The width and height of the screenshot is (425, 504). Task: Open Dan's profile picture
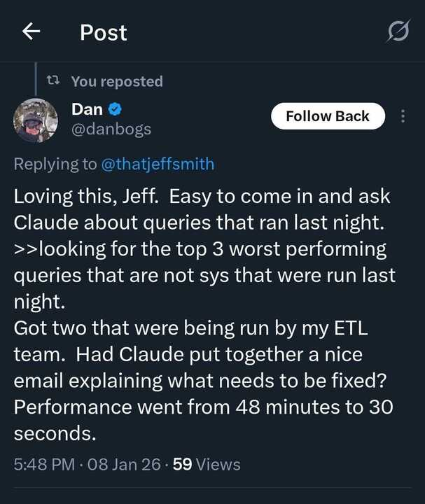pos(35,120)
